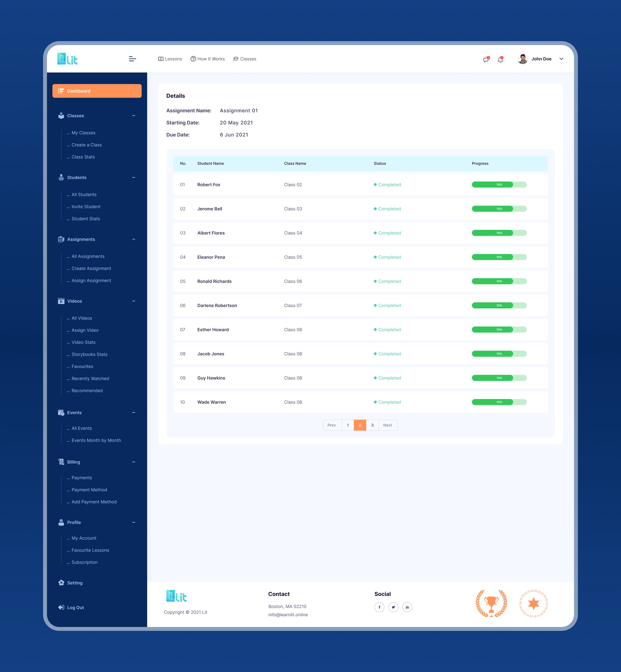The image size is (621, 672).
Task: Collapse the Billing sidebar section
Action: coord(134,462)
